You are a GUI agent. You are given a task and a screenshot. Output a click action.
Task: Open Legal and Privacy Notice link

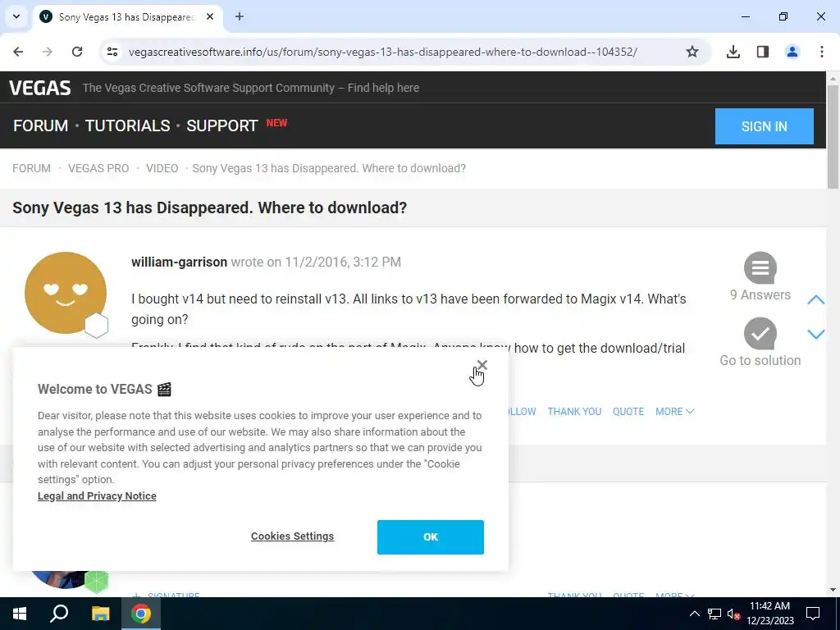pos(97,496)
